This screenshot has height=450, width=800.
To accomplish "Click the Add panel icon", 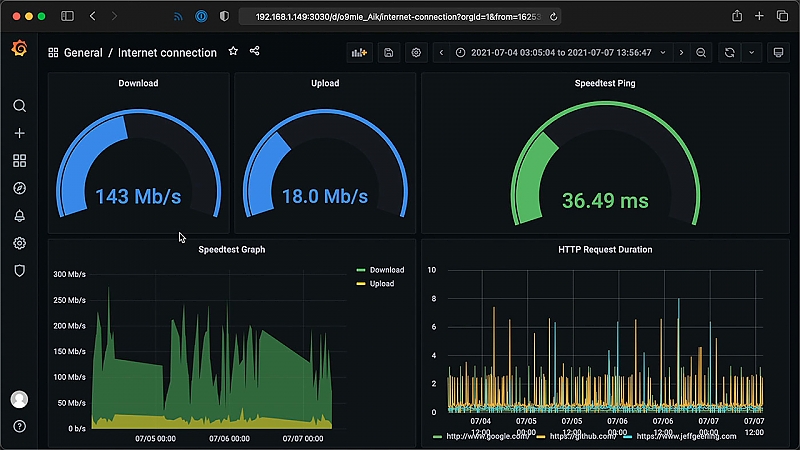I will pyautogui.click(x=359, y=53).
